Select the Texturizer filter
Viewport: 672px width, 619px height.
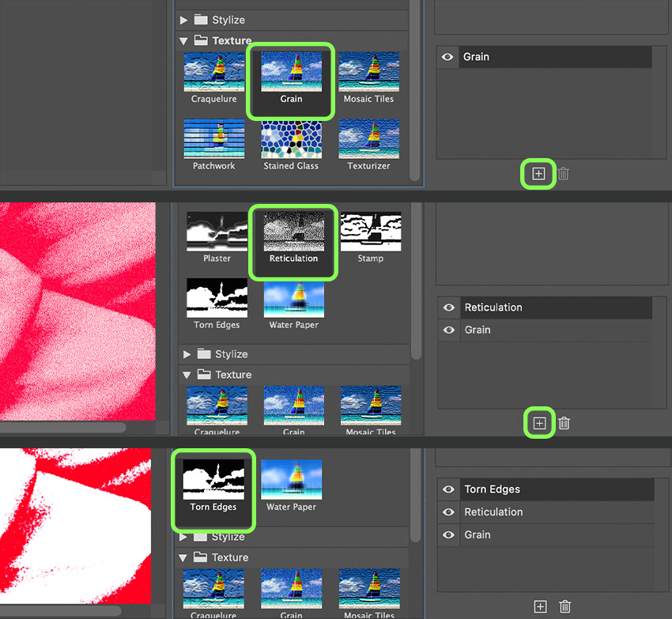(x=369, y=141)
